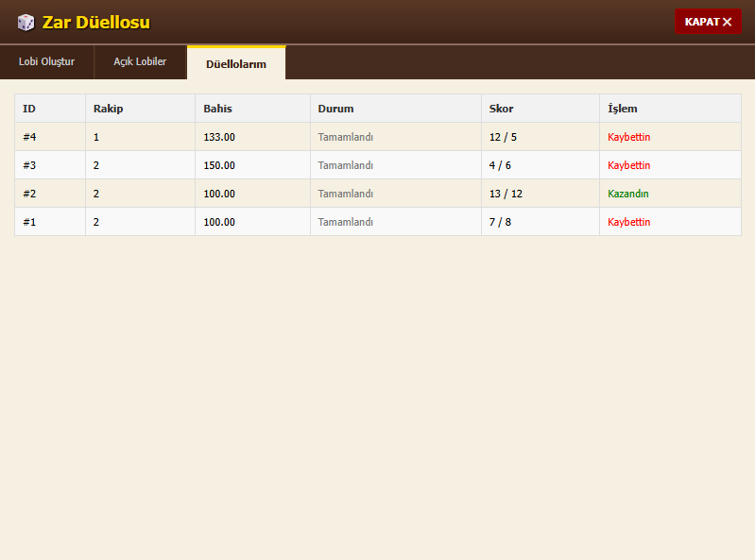This screenshot has width=755, height=560.
Task: Select duel ID #2 cell
Action: [50, 194]
